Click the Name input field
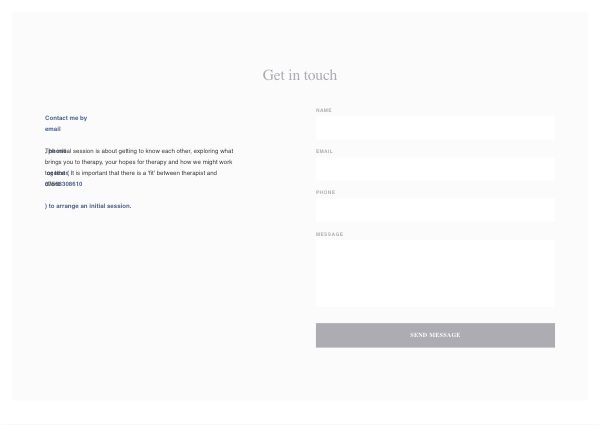The width and height of the screenshot is (600, 425). pyautogui.click(x=435, y=128)
